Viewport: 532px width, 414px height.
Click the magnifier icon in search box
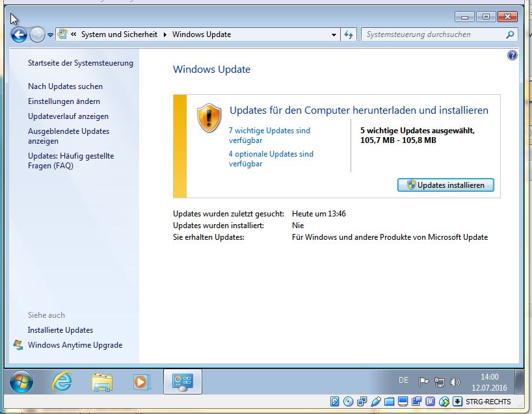pyautogui.click(x=510, y=34)
